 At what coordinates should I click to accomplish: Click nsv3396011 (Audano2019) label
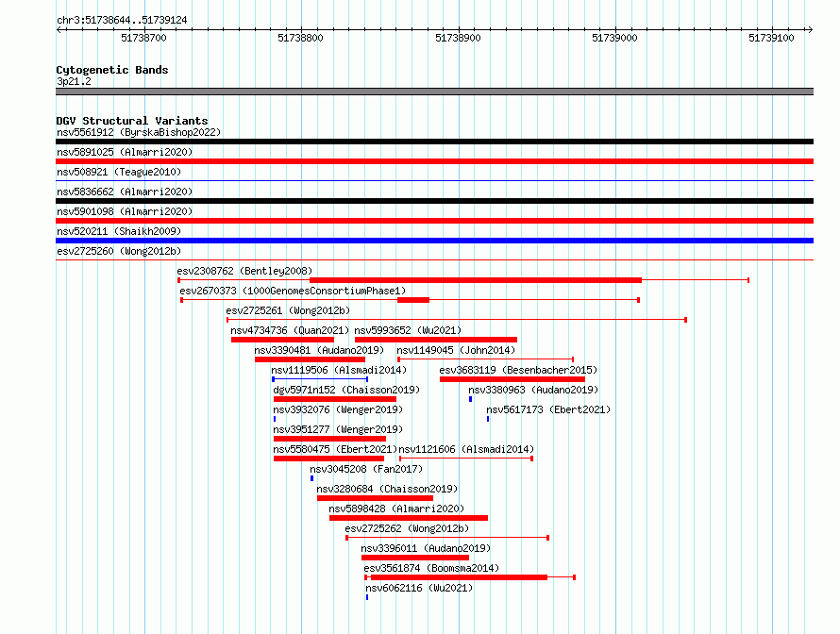click(426, 548)
